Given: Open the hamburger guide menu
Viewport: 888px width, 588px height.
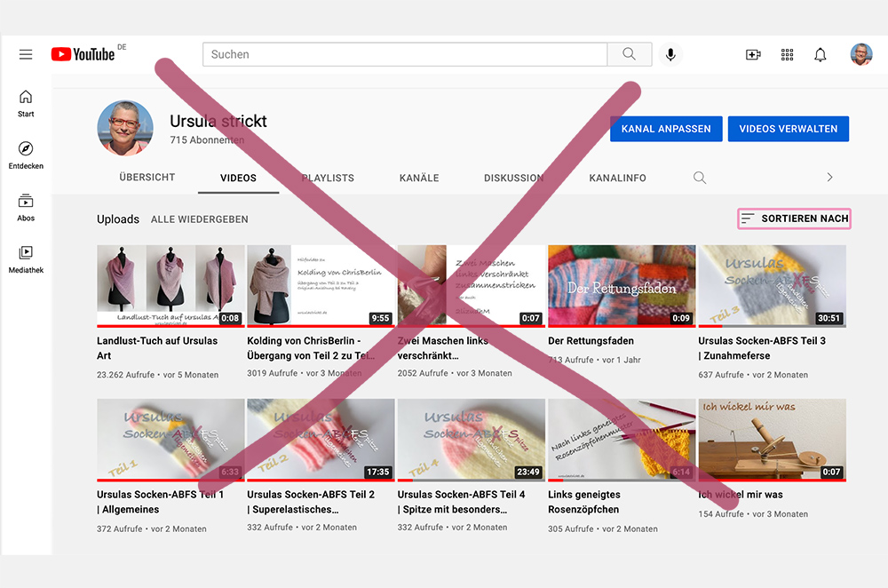Looking at the screenshot, I should (x=26, y=54).
